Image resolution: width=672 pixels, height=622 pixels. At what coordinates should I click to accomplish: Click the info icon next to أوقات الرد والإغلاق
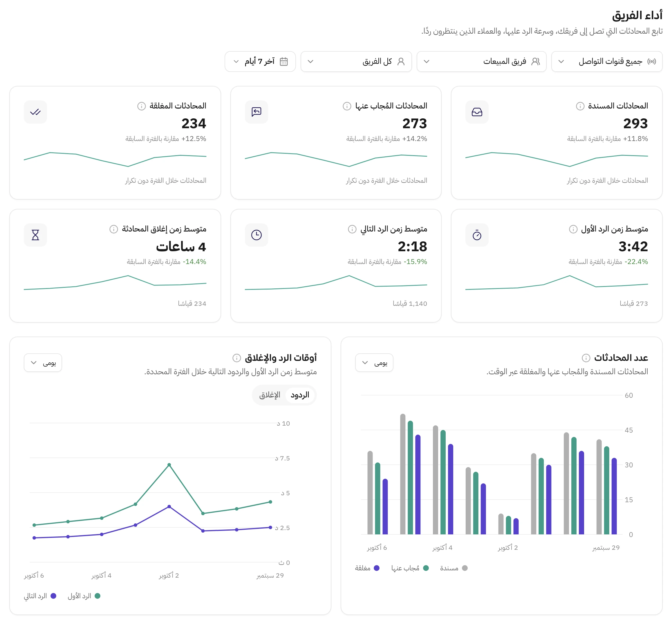pyautogui.click(x=237, y=358)
